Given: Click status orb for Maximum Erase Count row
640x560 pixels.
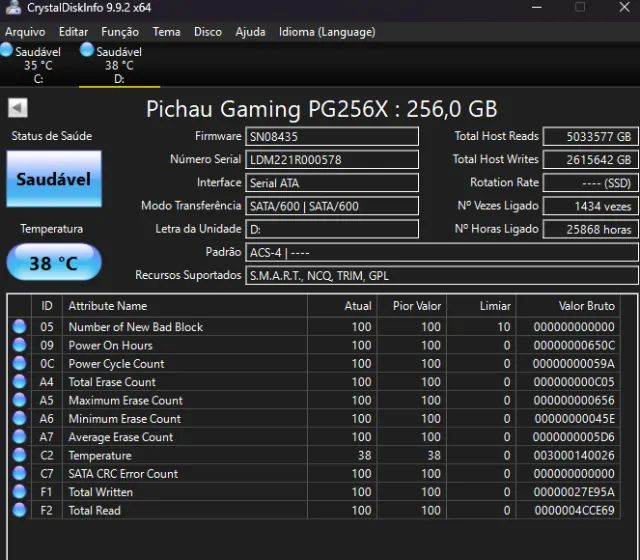Looking at the screenshot, I should (x=19, y=400).
